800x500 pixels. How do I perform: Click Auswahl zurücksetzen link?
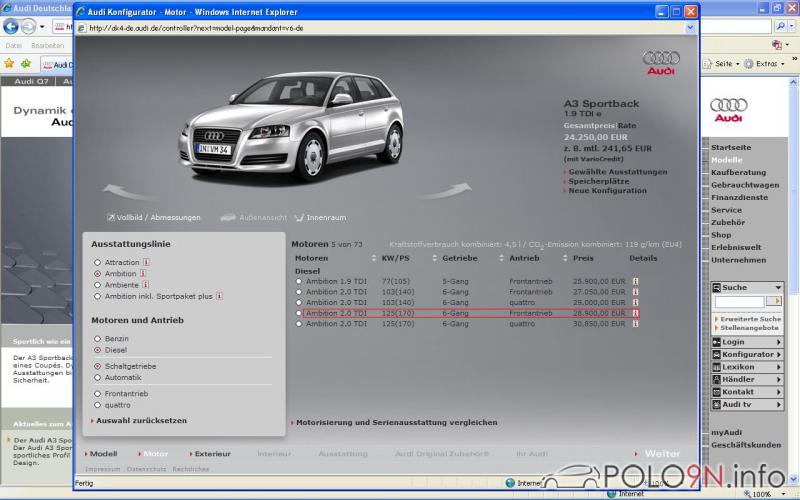[x=139, y=420]
